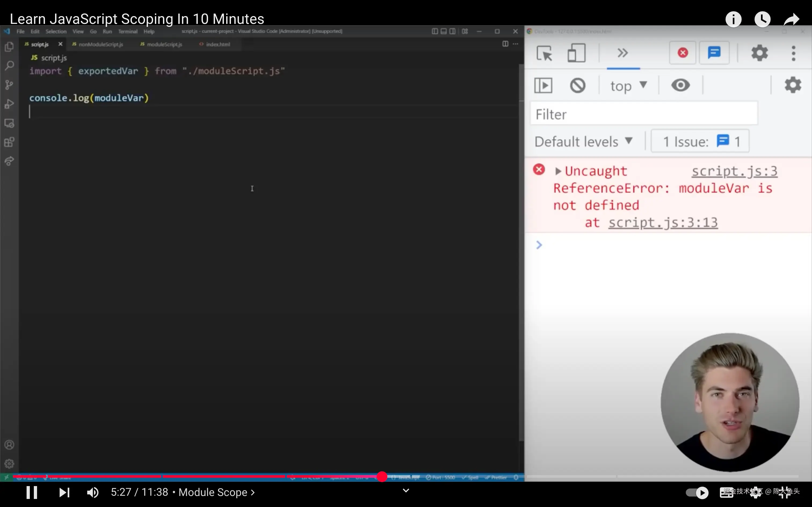Toggle the autoplay switch
The height and width of the screenshot is (507, 812).
(x=697, y=492)
